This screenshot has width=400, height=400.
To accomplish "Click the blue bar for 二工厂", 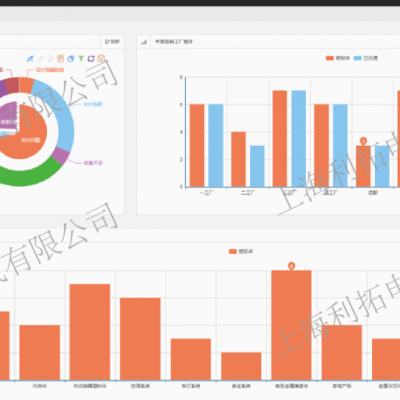I will tap(257, 166).
